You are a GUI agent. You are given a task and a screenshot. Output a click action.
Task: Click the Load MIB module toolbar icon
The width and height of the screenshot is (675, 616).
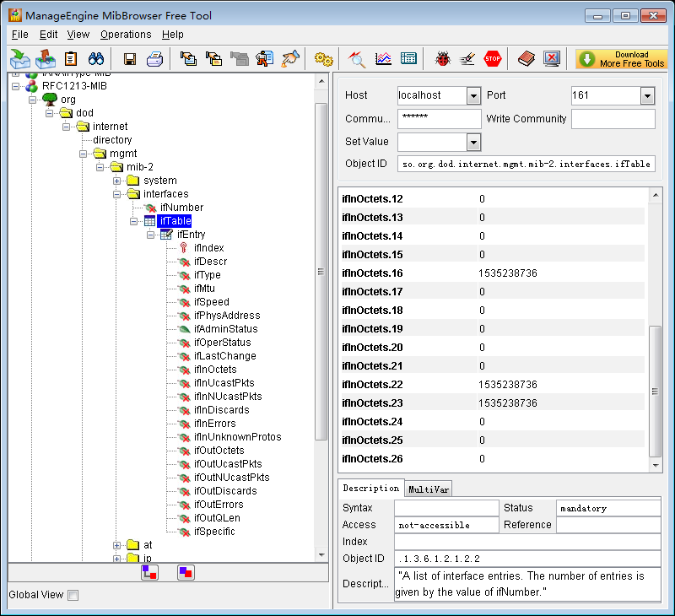click(x=19, y=58)
